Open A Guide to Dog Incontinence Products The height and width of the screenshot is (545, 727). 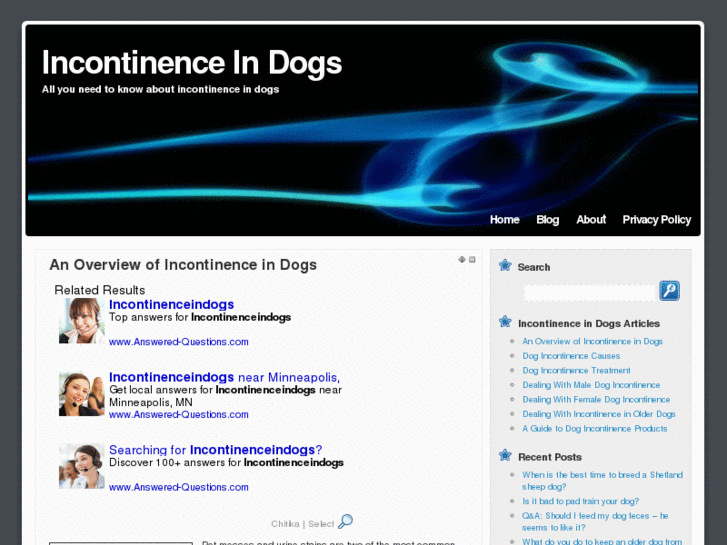click(x=594, y=429)
